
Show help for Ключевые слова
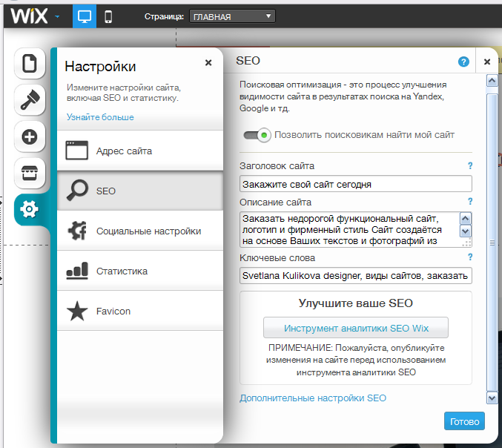[469, 257]
